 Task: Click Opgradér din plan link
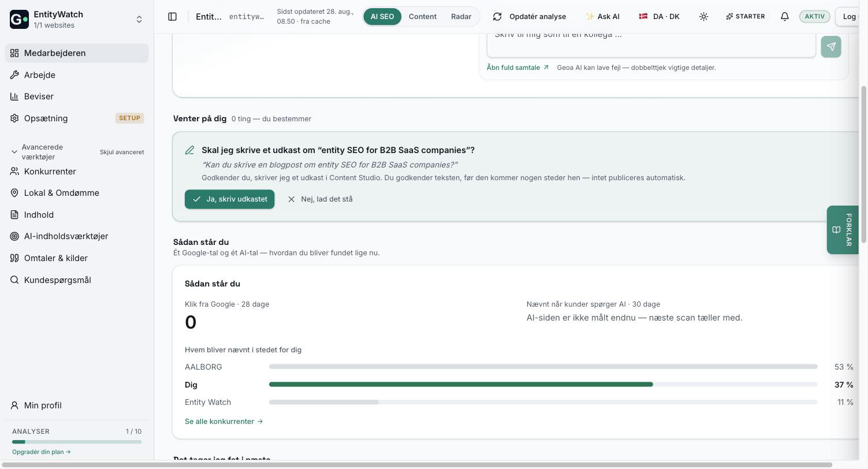(42, 452)
